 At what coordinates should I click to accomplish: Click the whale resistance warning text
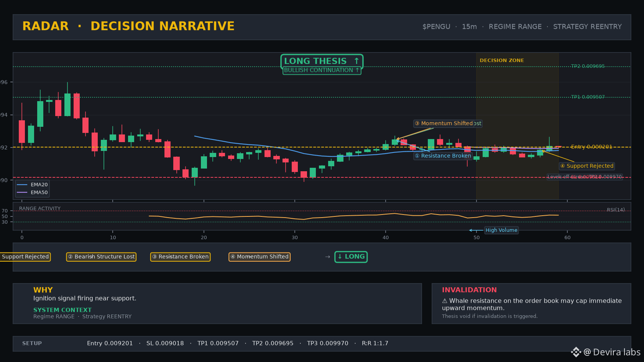click(532, 305)
